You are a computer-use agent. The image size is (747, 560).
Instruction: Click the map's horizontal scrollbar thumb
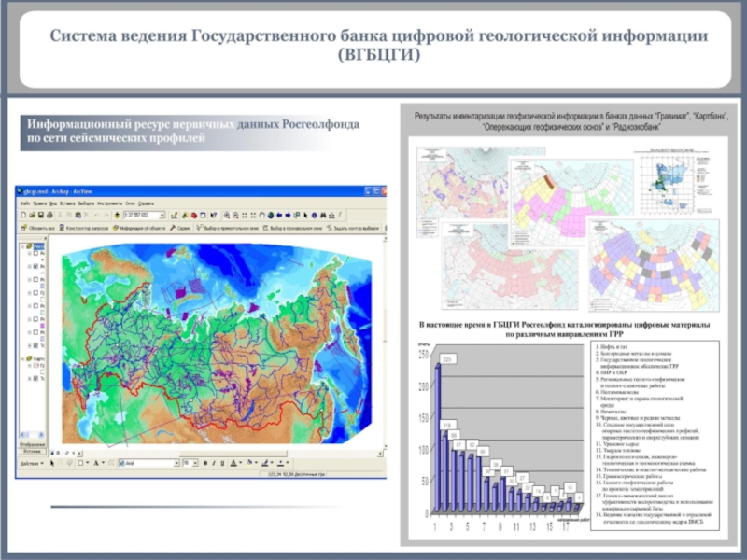coord(233,454)
